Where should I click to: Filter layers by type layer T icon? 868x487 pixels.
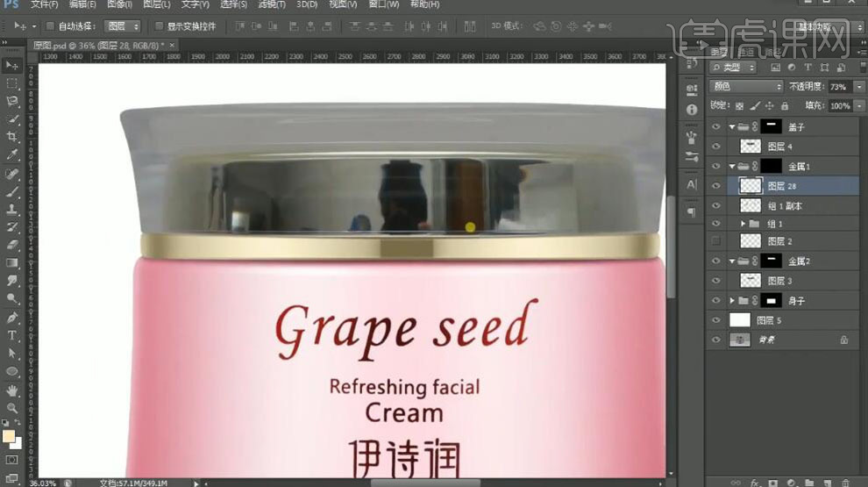click(808, 68)
